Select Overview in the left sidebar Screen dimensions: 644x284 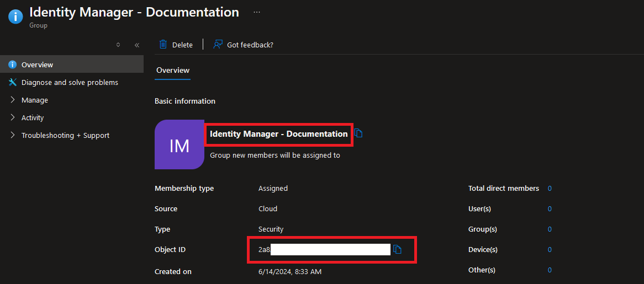72,65
